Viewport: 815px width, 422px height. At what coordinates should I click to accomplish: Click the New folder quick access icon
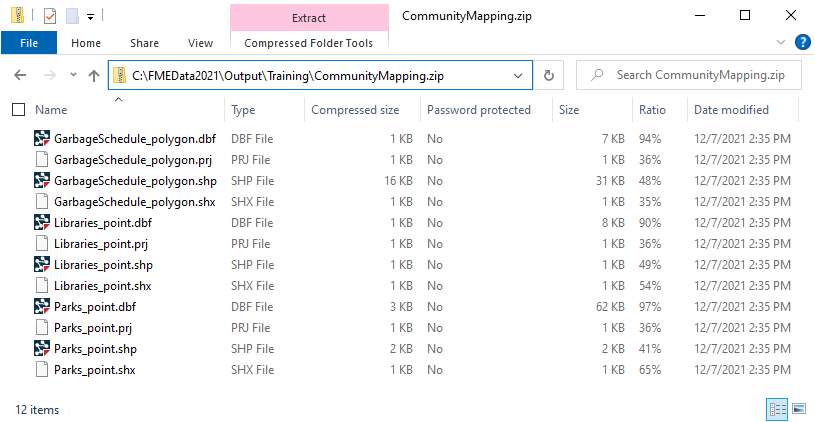(72, 16)
